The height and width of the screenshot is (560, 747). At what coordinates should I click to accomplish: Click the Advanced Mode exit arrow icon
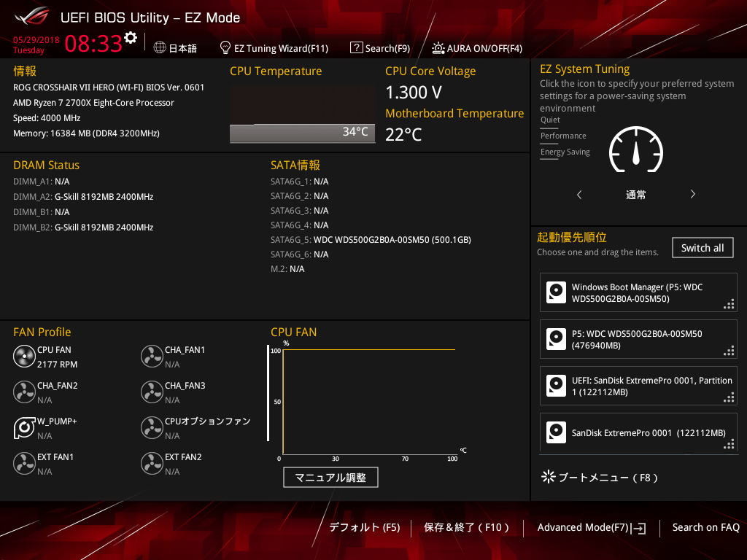638,528
